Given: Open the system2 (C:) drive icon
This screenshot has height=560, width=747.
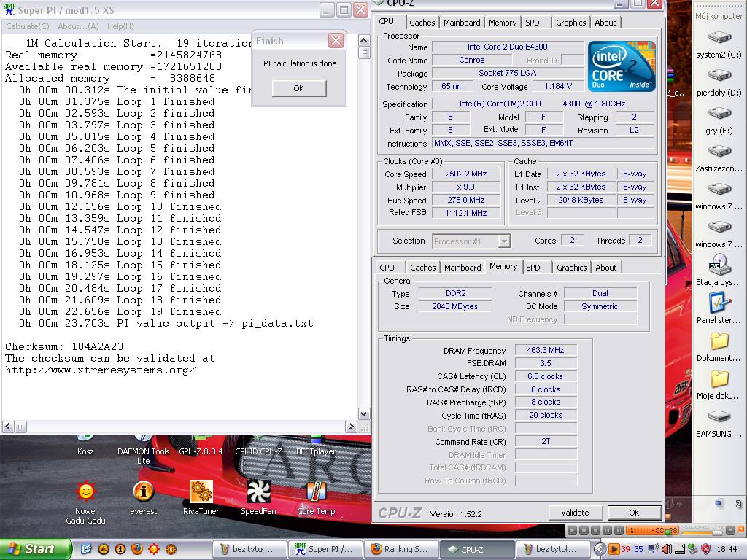Looking at the screenshot, I should [719, 38].
